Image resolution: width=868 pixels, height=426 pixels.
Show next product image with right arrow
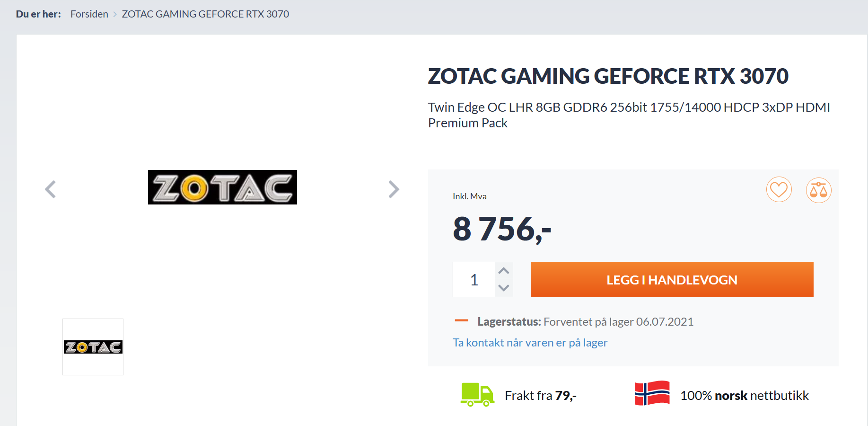click(x=394, y=189)
